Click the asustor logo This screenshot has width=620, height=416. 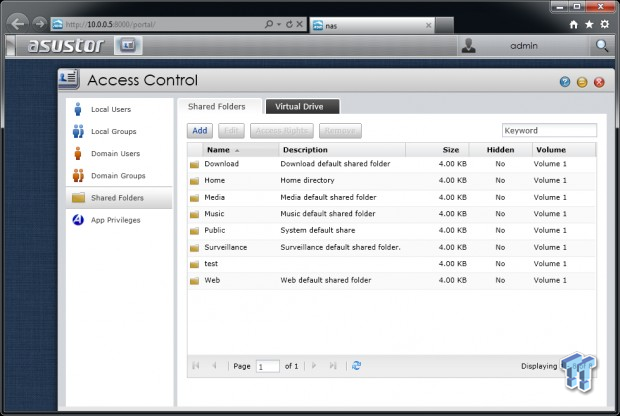[x=65, y=45]
